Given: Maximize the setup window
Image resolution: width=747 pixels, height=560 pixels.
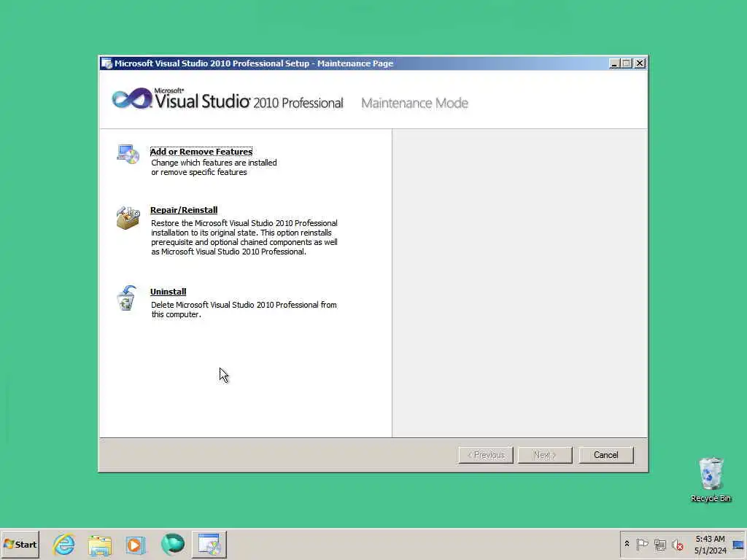Looking at the screenshot, I should point(627,63).
